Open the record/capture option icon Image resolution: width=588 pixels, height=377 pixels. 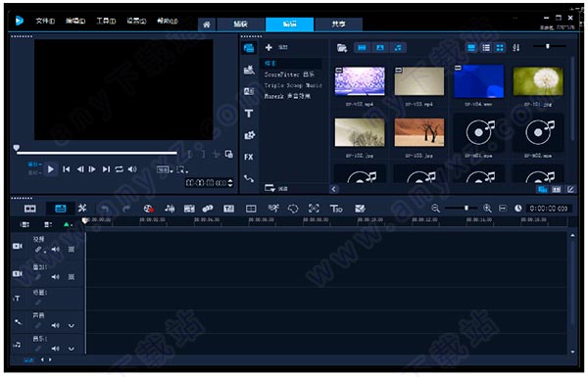coord(149,209)
